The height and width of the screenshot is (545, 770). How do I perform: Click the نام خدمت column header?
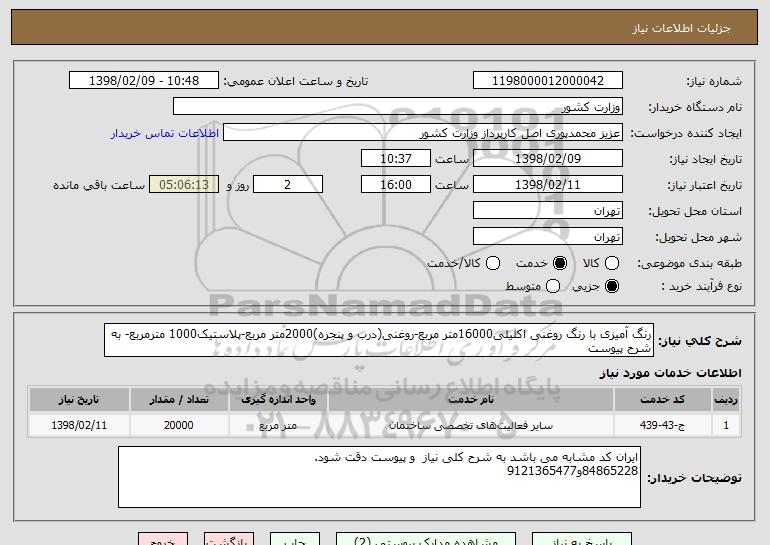pos(470,400)
